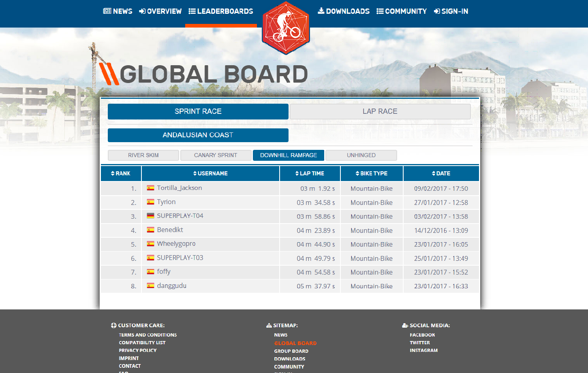Sort the table by Username
Viewport: 588px width, 373px height.
(x=210, y=173)
